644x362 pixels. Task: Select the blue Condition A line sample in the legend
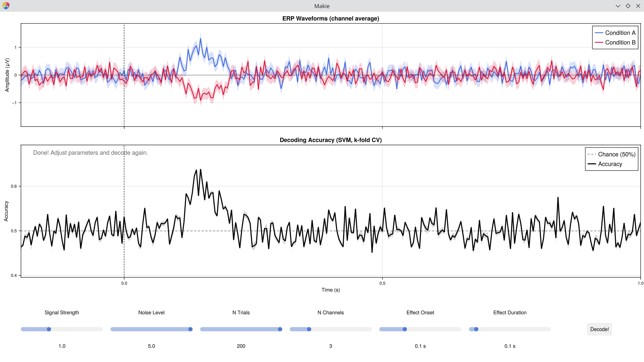coord(599,33)
